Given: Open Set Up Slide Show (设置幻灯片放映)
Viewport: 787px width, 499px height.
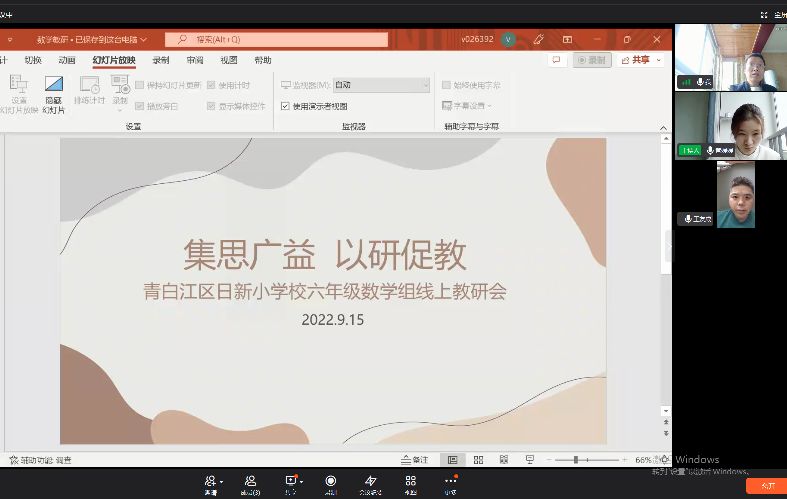Looking at the screenshot, I should 18,86.
